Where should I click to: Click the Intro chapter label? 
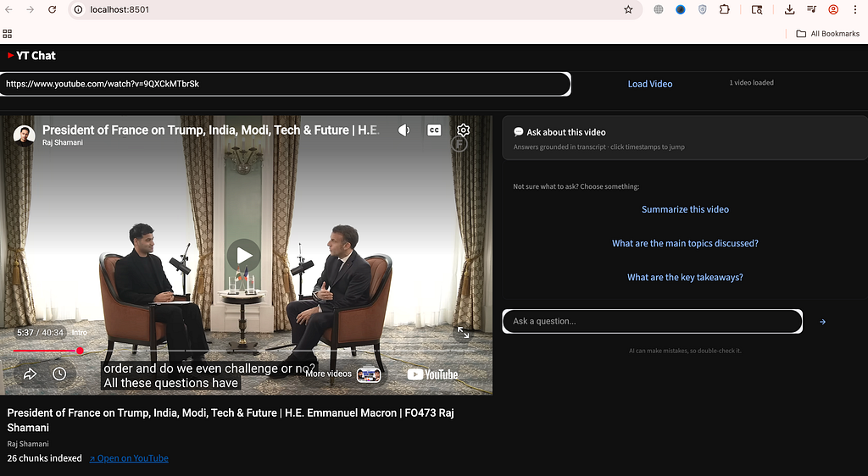[x=79, y=333]
